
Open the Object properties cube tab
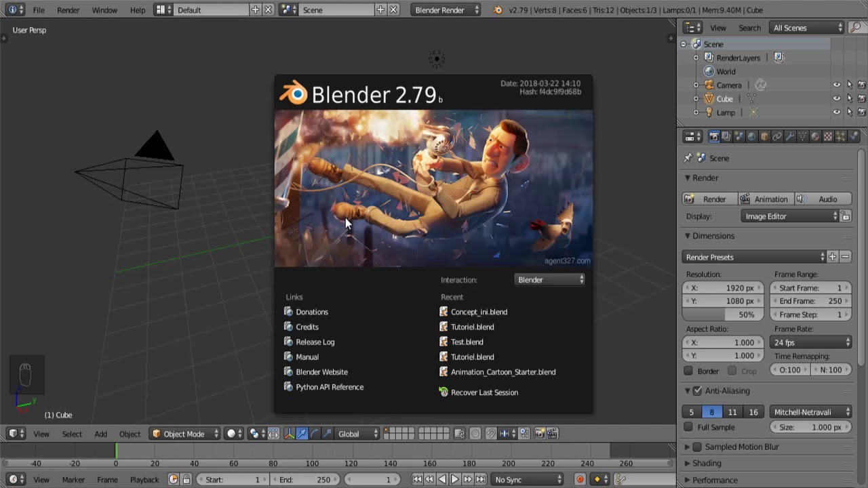[x=764, y=136]
